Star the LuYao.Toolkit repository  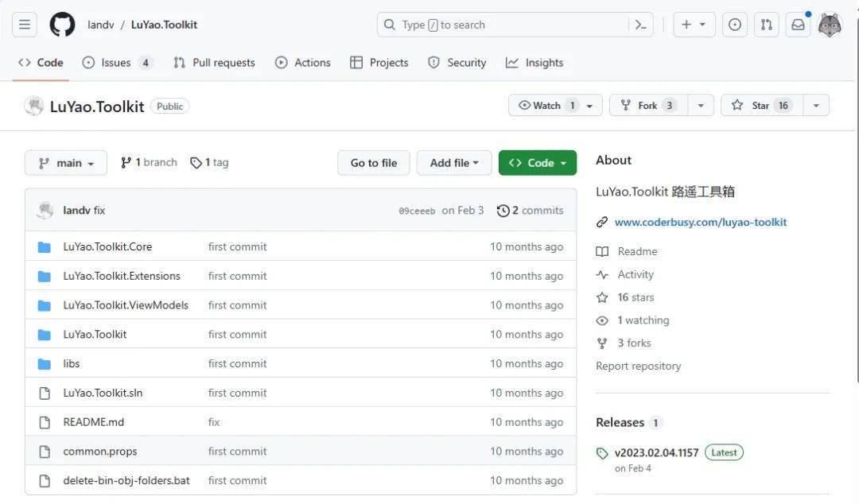click(761, 106)
